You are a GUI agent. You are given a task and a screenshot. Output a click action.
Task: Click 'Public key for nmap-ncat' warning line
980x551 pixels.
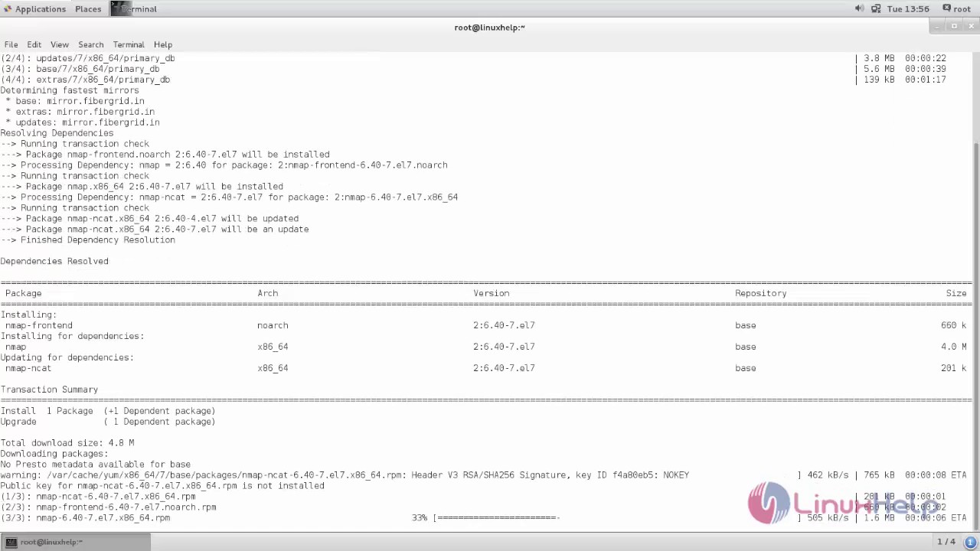[162, 486]
